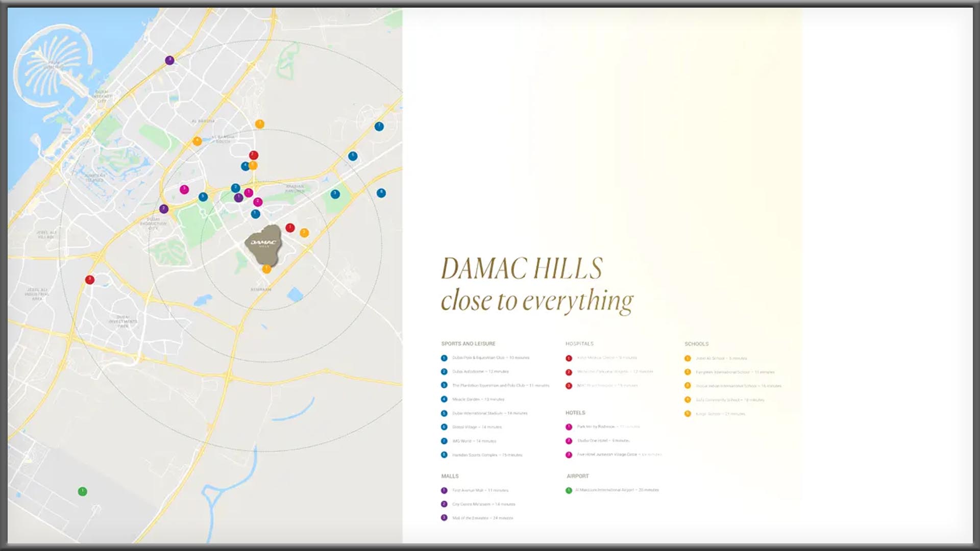Click the Hotels legend heading
This screenshot has width=980, height=551.
(575, 413)
